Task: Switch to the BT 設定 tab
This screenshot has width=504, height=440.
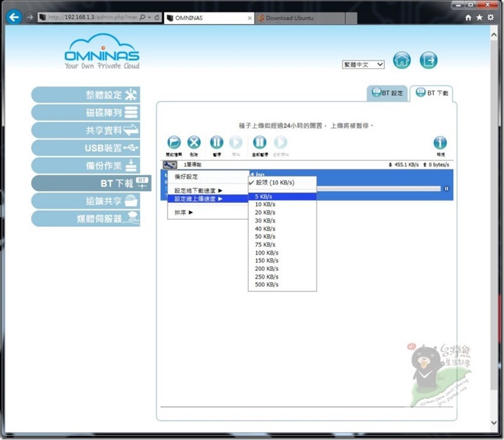Action: [387, 93]
